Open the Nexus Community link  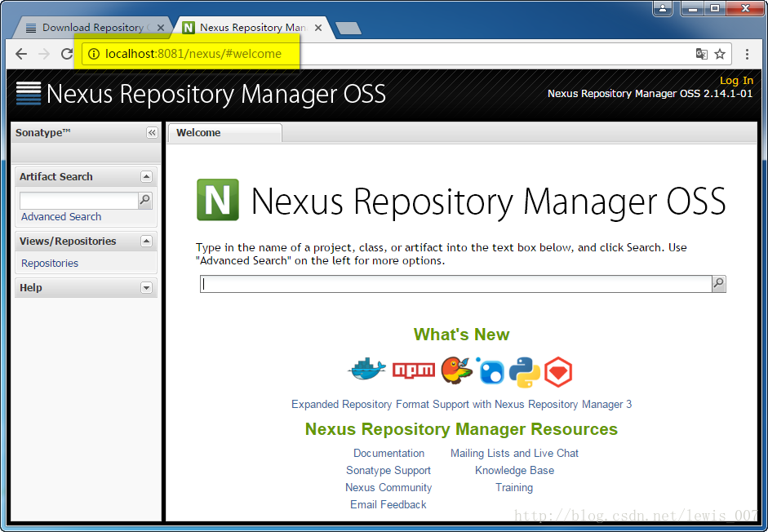click(x=388, y=487)
